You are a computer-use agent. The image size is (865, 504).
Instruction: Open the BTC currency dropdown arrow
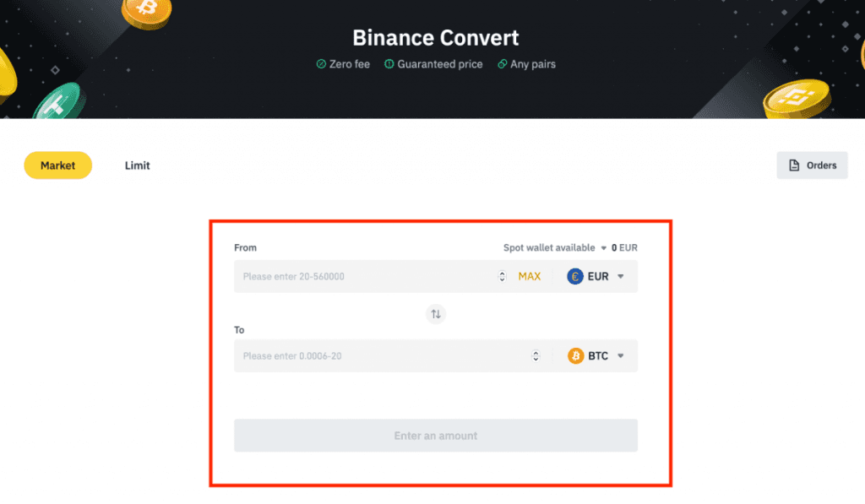(x=621, y=356)
